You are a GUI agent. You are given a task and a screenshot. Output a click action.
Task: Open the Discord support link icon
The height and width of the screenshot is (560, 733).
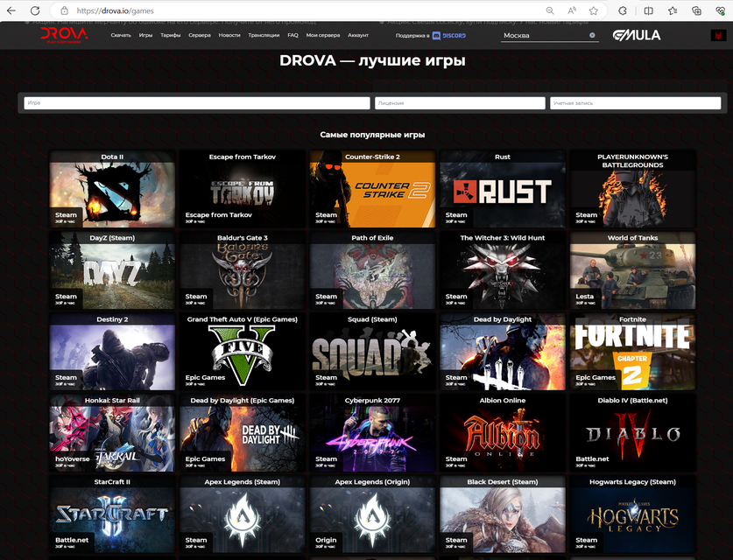pyautogui.click(x=449, y=36)
